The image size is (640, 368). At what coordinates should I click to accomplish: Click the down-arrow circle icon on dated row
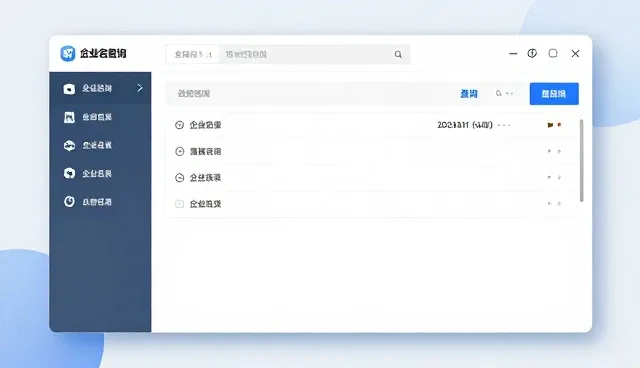tap(179, 125)
